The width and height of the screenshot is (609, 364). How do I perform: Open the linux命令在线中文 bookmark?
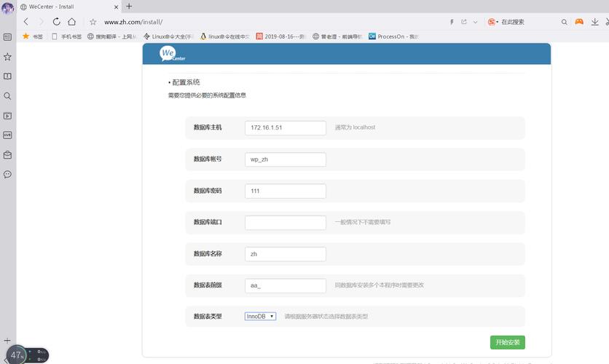(225, 36)
